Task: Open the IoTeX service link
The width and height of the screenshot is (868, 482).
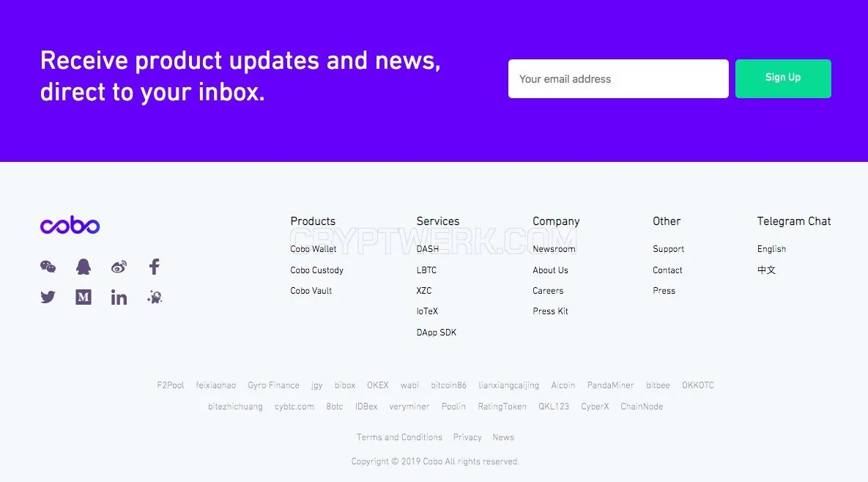Action: click(427, 311)
